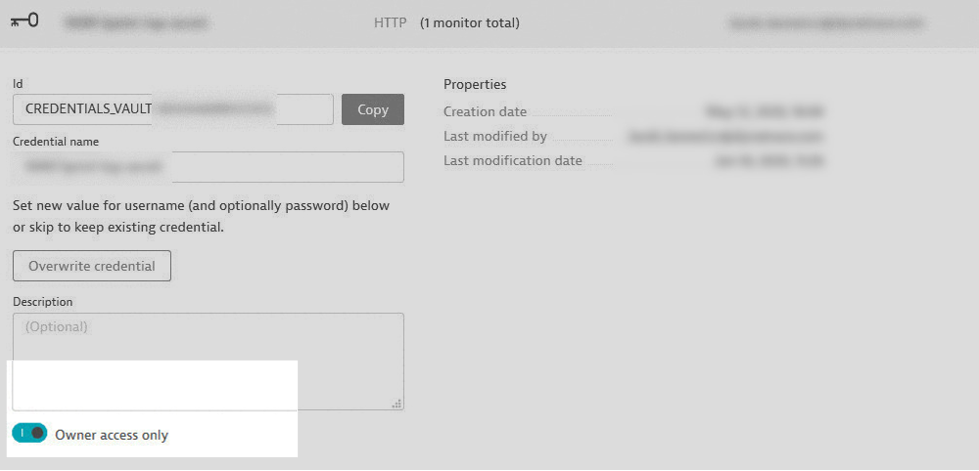Click the blurred owner email in header

point(826,24)
